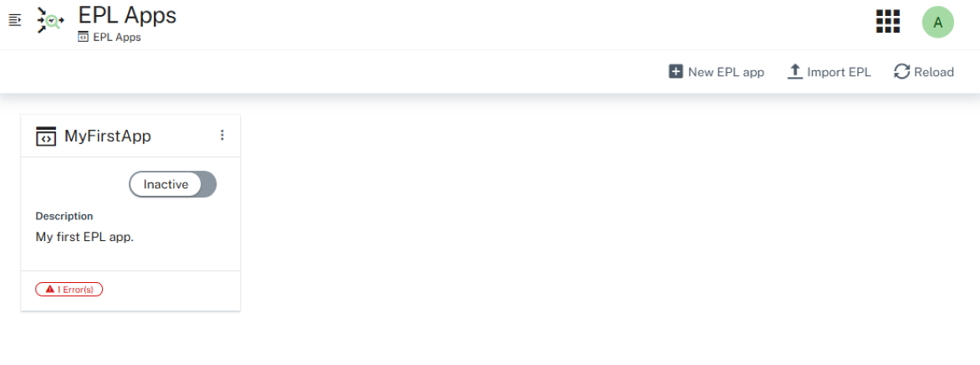The width and height of the screenshot is (980, 365).
Task: Click the breadcrumb EPL Apps small icon
Action: (83, 38)
